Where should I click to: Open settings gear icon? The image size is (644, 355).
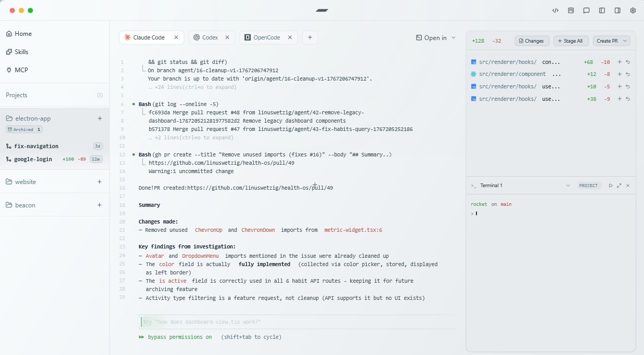(x=633, y=10)
